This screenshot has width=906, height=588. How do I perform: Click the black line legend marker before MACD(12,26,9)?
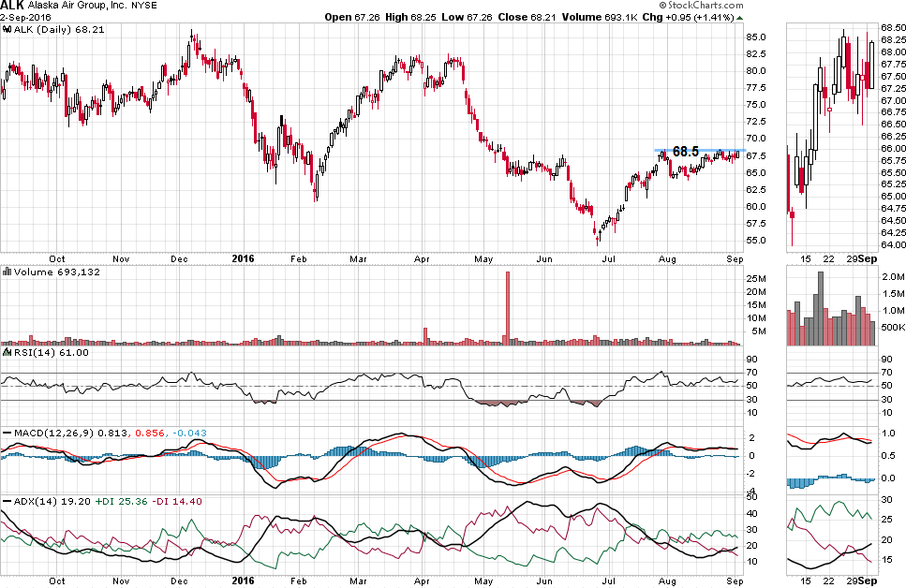tap(7, 433)
